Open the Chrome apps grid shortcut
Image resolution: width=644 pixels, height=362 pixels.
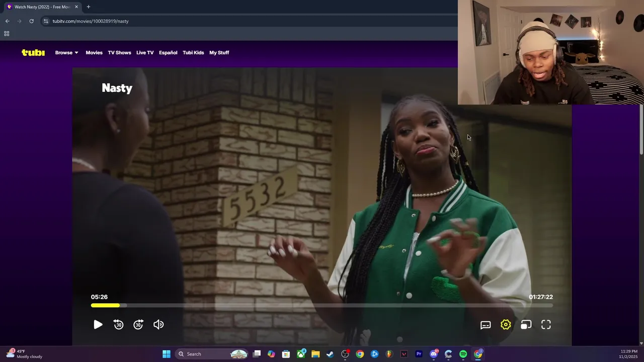click(x=7, y=34)
